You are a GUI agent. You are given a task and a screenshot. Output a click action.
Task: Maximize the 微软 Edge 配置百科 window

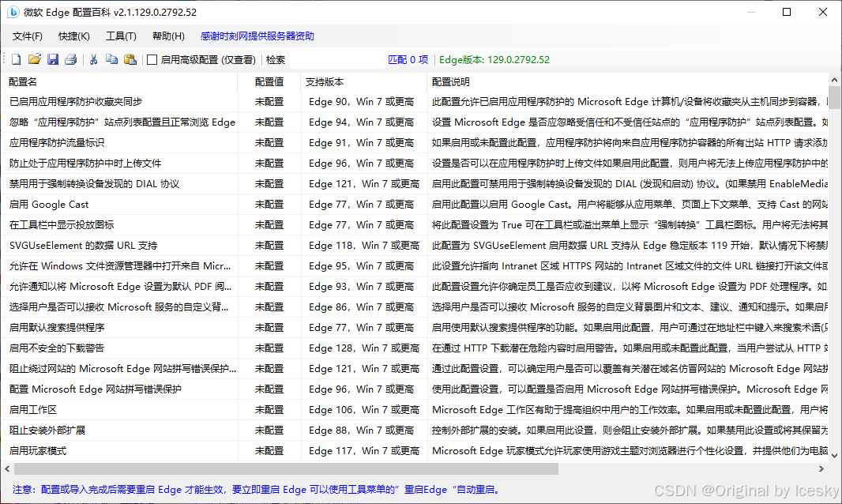coord(787,12)
